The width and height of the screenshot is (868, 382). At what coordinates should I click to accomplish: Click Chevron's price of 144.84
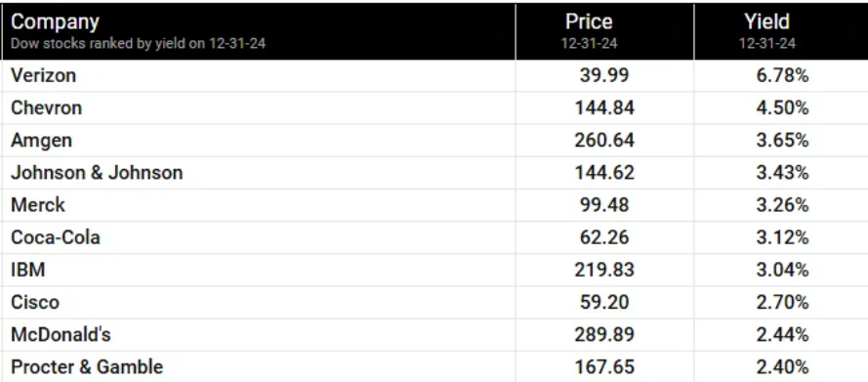coord(604,107)
